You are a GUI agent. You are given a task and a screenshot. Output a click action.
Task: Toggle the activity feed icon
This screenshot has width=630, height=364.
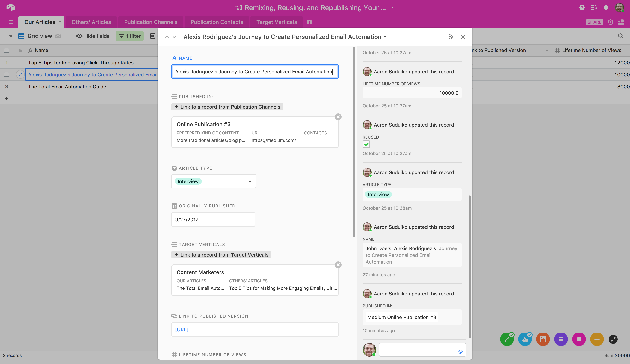(x=451, y=37)
